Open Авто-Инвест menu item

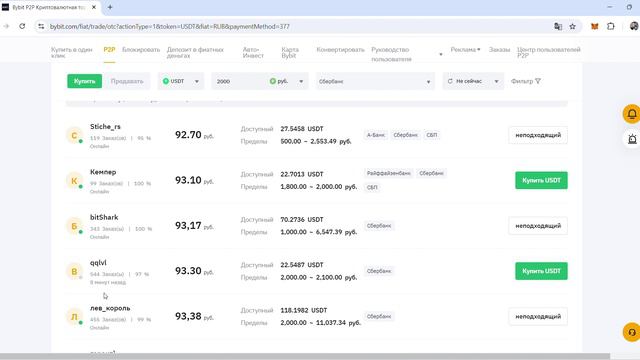(253, 52)
